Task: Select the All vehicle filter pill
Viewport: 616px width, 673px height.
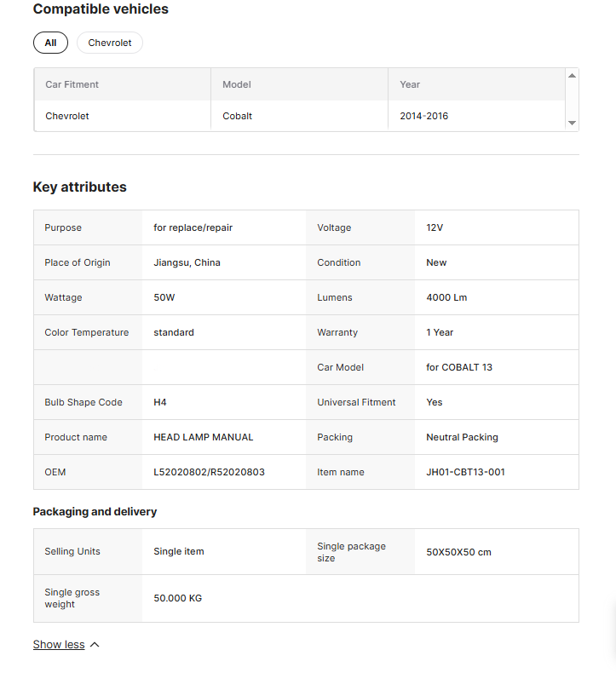Action: (x=50, y=43)
